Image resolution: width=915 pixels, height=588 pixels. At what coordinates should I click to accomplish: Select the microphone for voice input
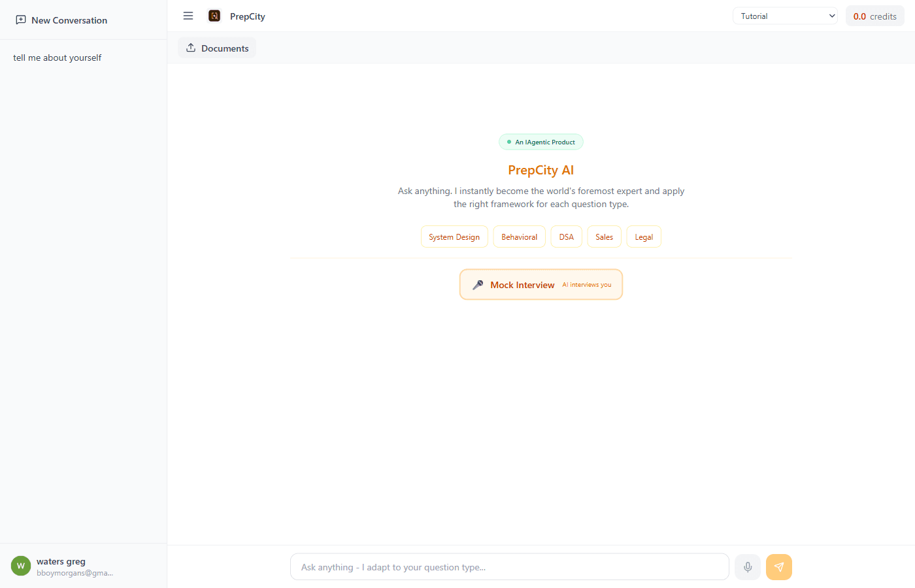(747, 566)
